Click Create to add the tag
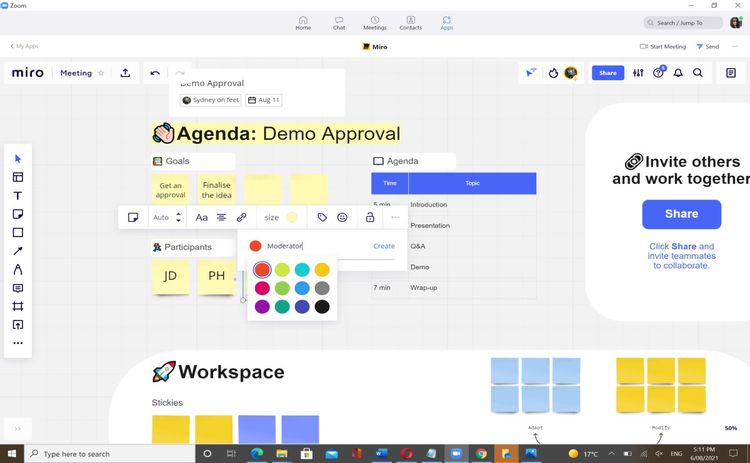 click(384, 246)
